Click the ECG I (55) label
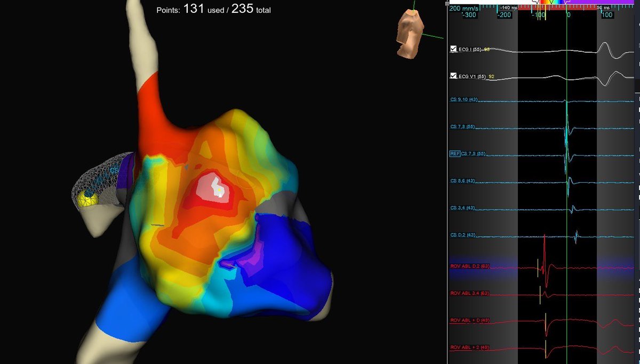Viewport: 640px width, 364px height. (470, 50)
